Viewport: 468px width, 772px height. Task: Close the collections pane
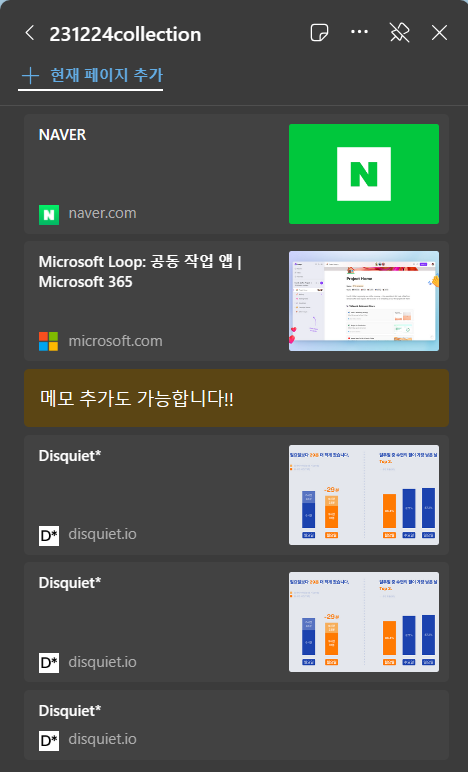(439, 33)
